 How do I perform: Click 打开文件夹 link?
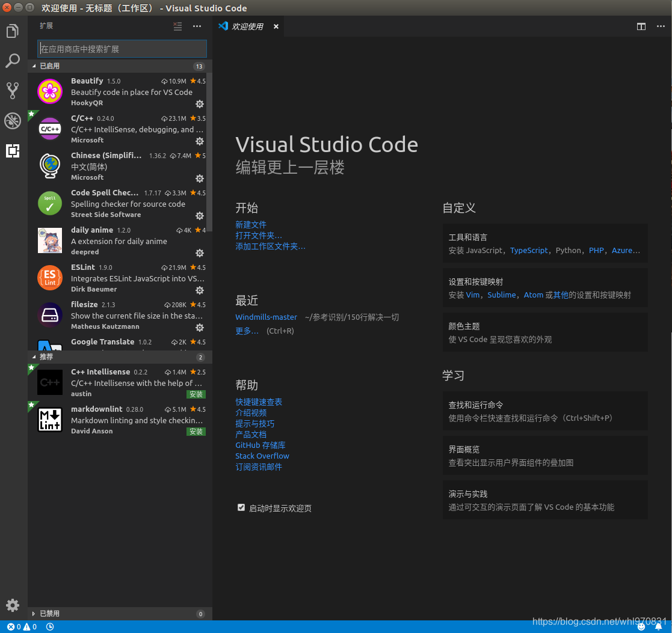pos(259,236)
